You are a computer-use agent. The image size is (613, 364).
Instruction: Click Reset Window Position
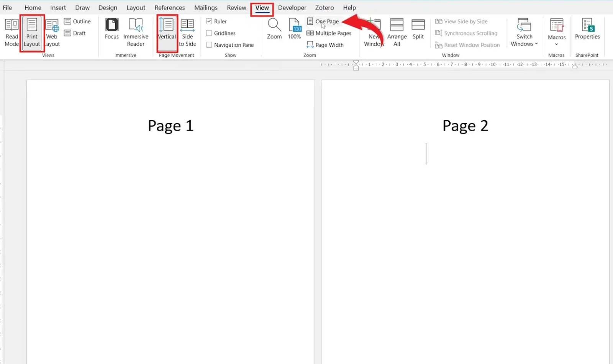(467, 45)
